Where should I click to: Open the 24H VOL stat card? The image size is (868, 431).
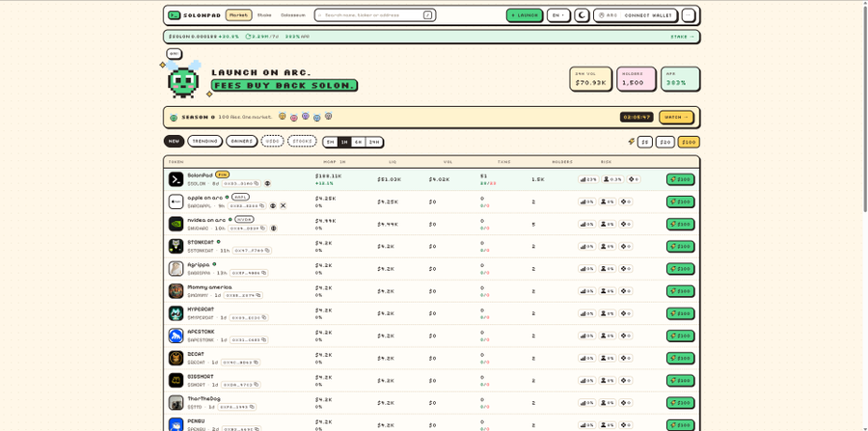590,79
